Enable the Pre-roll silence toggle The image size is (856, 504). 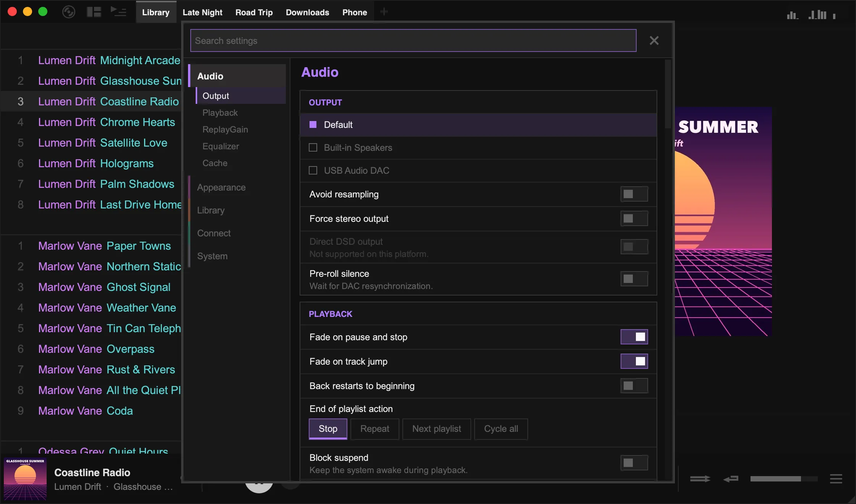click(x=634, y=279)
